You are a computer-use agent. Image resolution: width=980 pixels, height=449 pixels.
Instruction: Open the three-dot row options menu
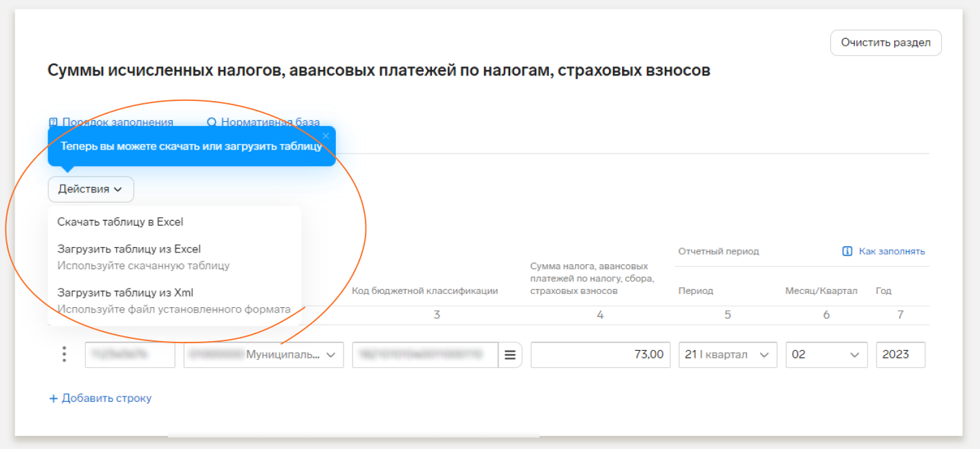pos(64,354)
